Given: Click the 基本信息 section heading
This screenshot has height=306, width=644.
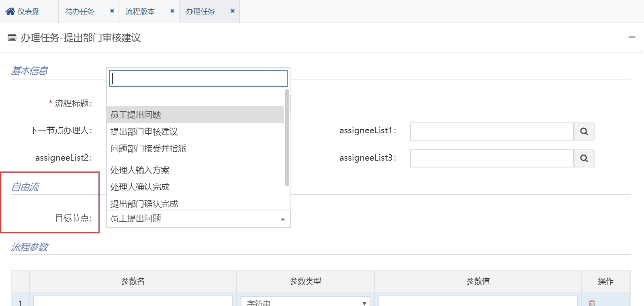Looking at the screenshot, I should [x=29, y=71].
